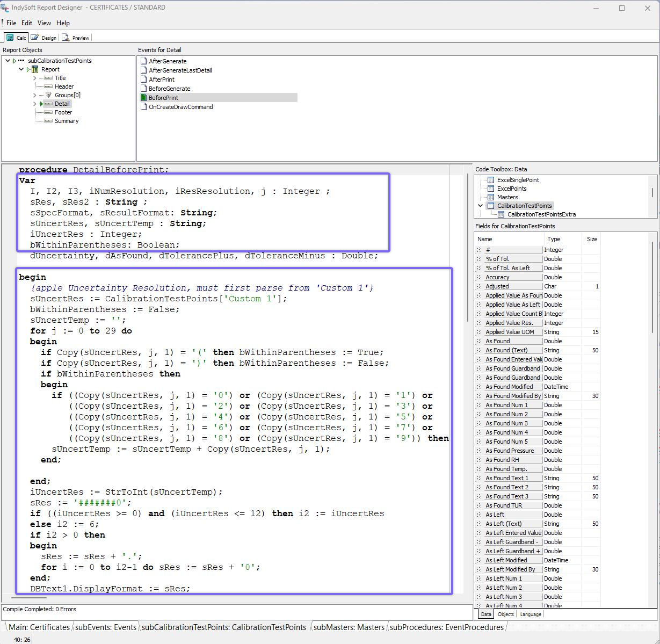Image resolution: width=660 pixels, height=644 pixels.
Task: Open the File menu
Action: click(11, 23)
